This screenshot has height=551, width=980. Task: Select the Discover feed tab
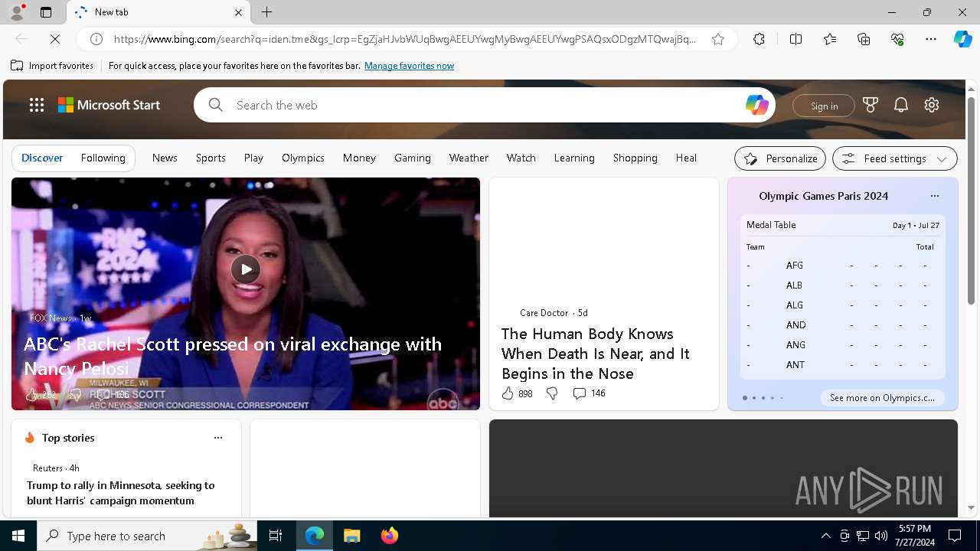pyautogui.click(x=42, y=158)
